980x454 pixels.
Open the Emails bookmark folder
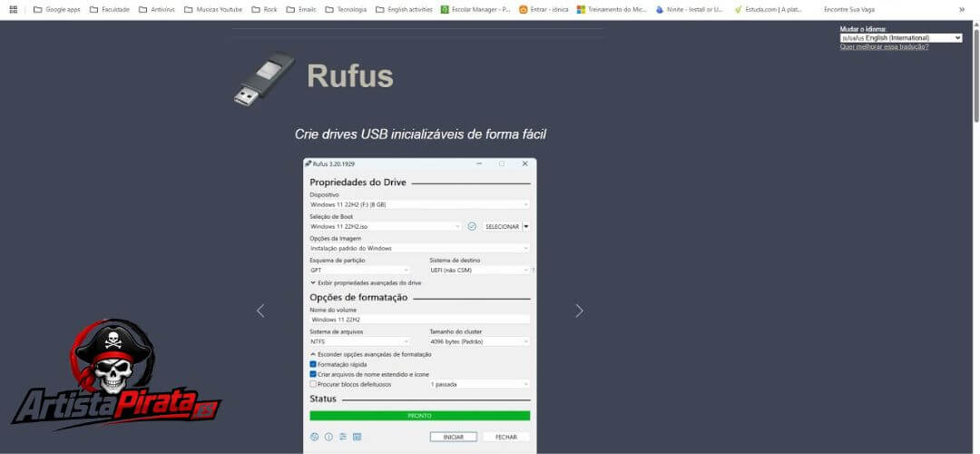(x=301, y=9)
